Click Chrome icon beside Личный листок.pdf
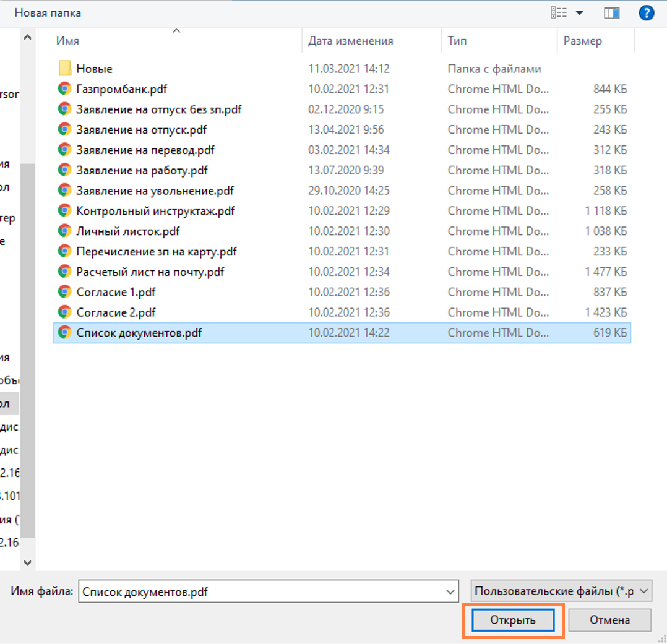The image size is (667, 644). coord(64,231)
